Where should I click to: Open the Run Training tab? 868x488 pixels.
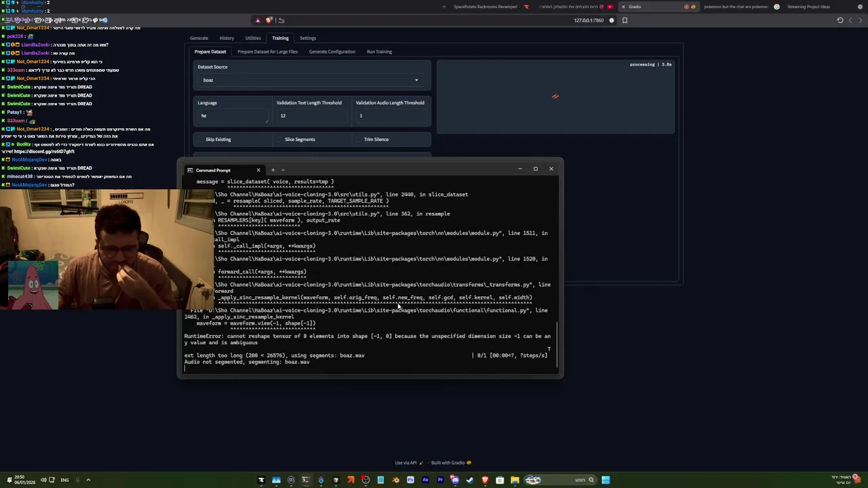379,52
